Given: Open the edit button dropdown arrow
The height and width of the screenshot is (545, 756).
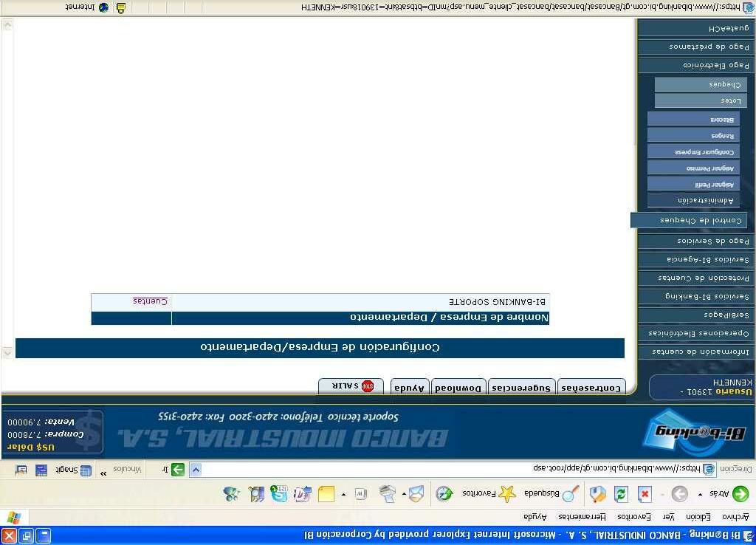Looking at the screenshot, I should [343, 494].
